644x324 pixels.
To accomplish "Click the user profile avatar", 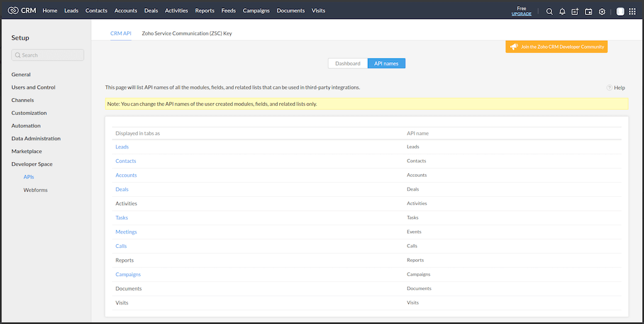I will point(620,11).
